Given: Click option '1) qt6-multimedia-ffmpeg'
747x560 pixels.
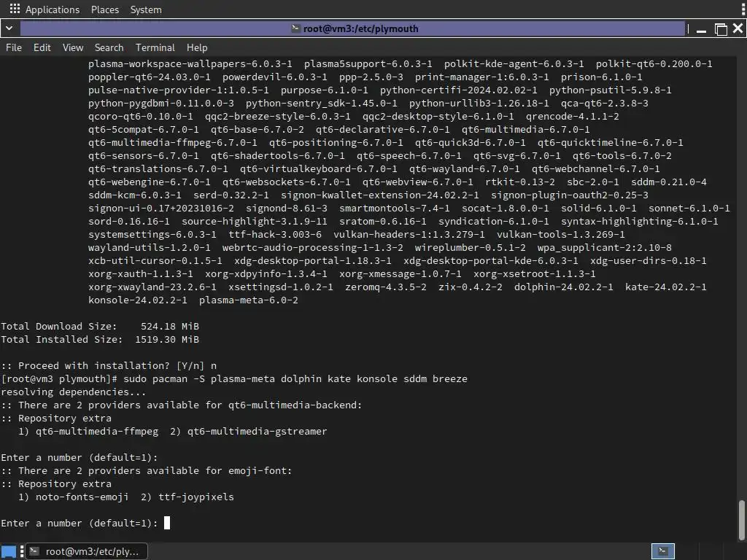Looking at the screenshot, I should click(88, 432).
